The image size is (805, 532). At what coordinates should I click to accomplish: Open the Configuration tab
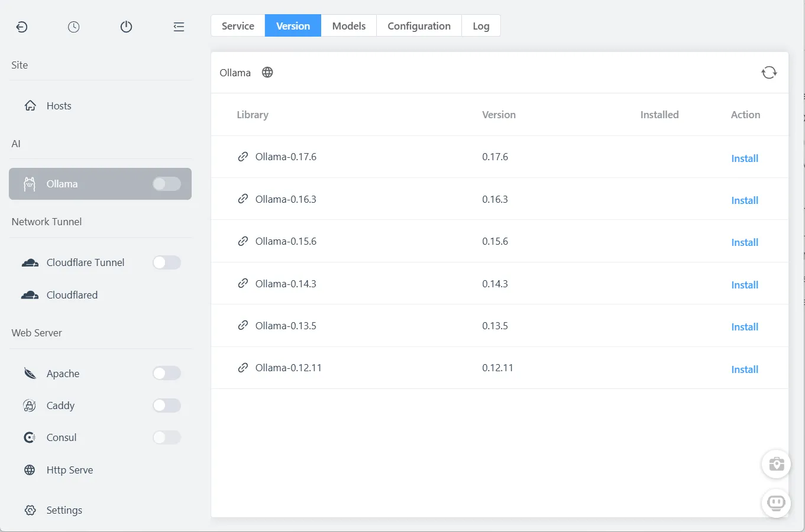click(x=419, y=26)
